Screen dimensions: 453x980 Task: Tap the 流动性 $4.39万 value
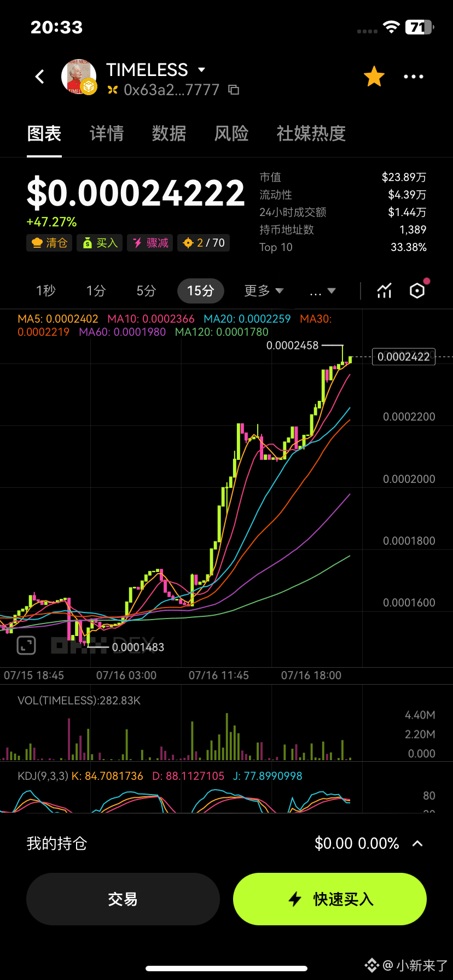click(407, 195)
